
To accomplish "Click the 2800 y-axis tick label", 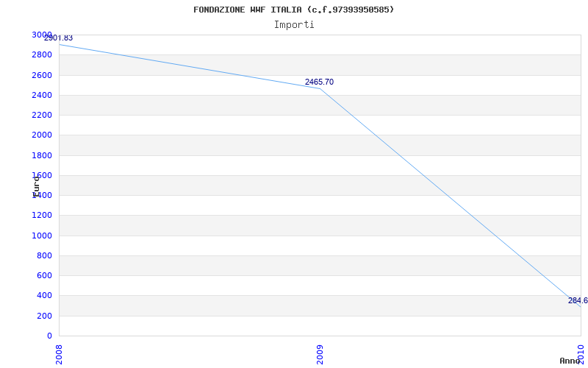I will [42, 54].
